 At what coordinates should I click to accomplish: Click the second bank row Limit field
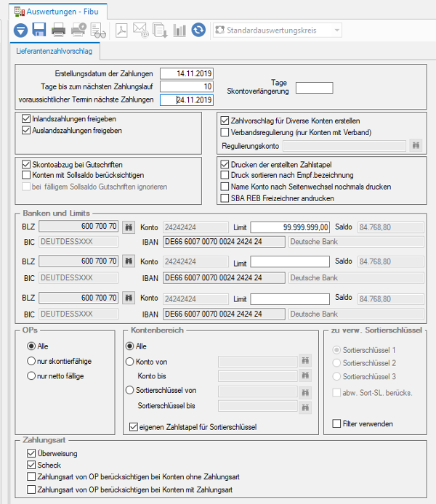290,261
